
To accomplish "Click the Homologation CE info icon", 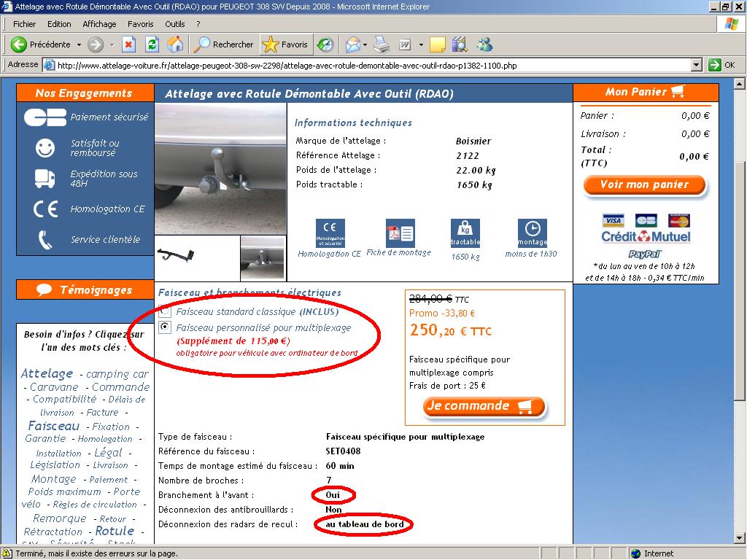I will click(x=330, y=233).
